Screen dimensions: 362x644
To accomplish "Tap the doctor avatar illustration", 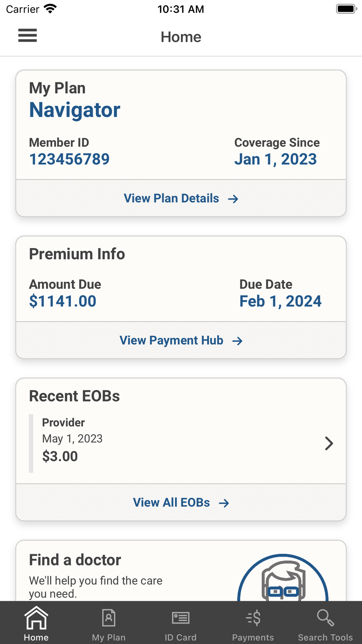I will 283,579.
